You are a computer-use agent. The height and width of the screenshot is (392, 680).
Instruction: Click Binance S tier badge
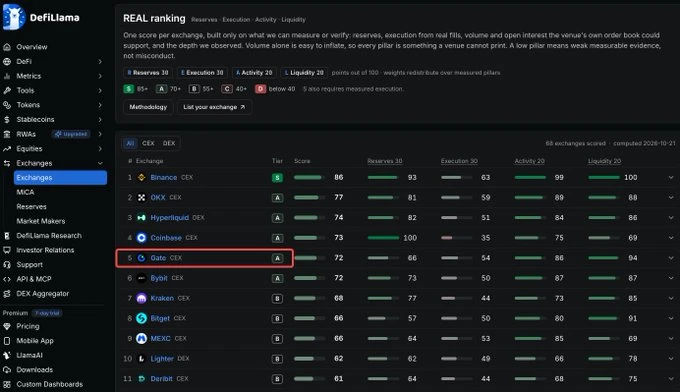click(x=277, y=178)
